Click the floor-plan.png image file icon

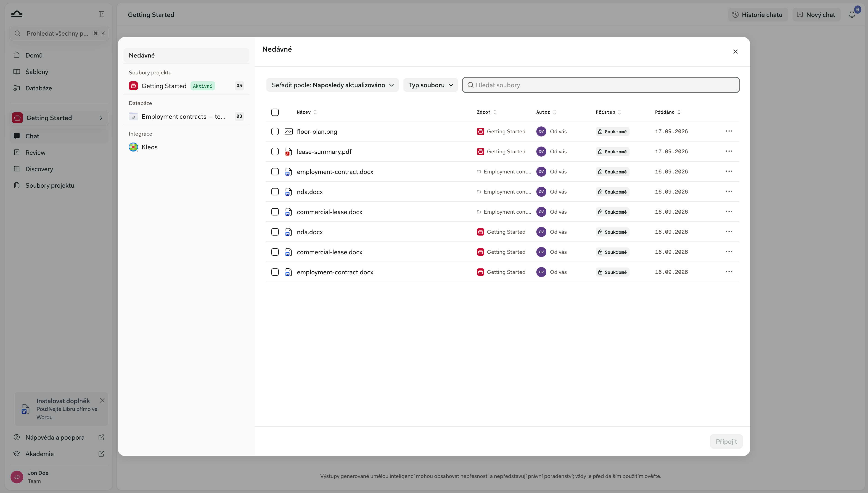click(x=289, y=131)
